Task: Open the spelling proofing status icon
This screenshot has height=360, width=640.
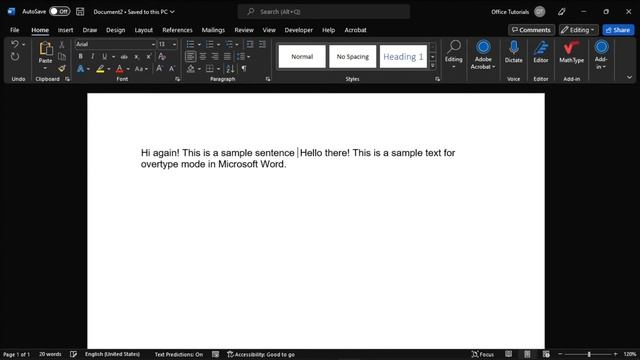Action: point(73,354)
